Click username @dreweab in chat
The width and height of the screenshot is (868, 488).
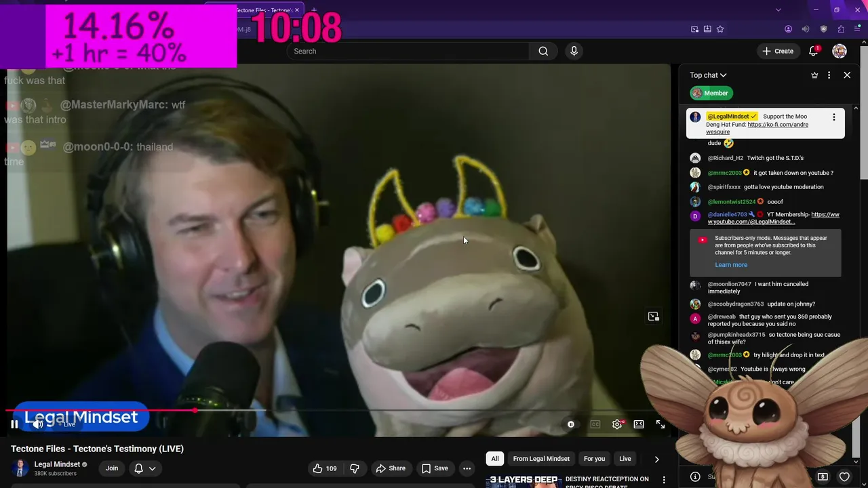point(722,317)
